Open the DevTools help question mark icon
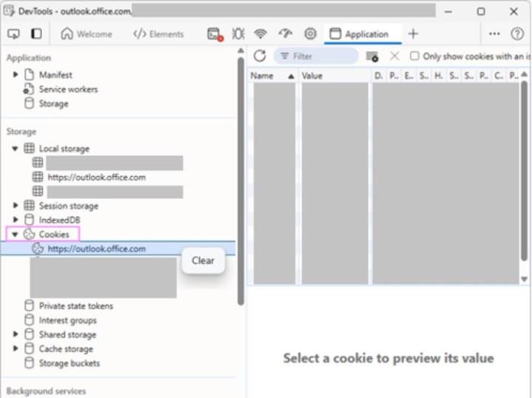Image resolution: width=532 pixels, height=398 pixels. 517,33
